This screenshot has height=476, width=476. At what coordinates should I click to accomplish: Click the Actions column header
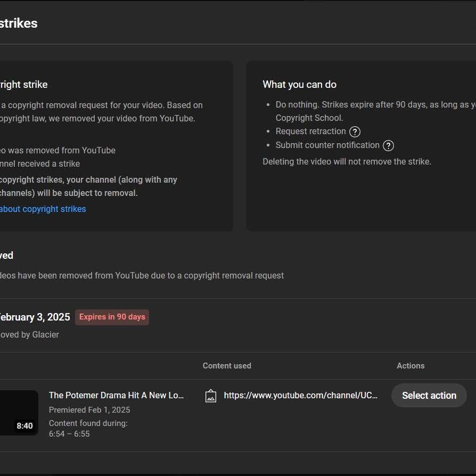[411, 366]
